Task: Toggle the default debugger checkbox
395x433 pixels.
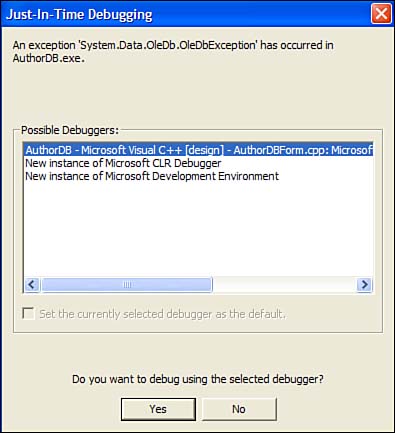Action: [x=28, y=314]
